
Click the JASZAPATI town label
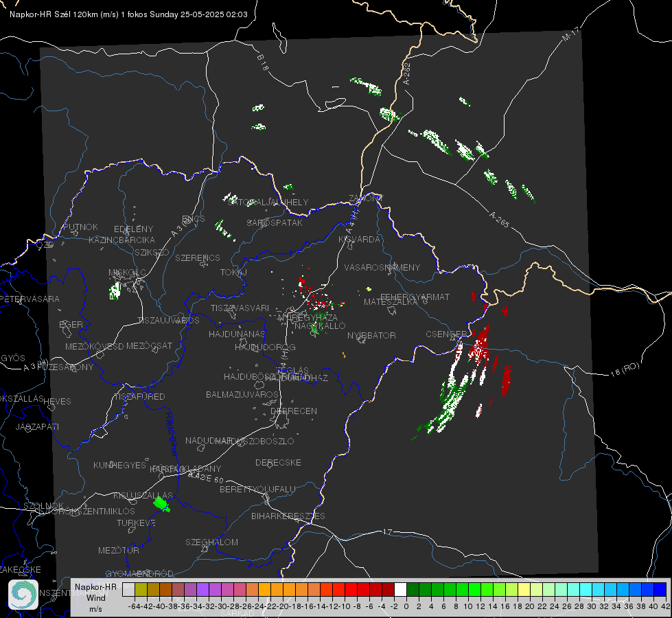click(37, 426)
